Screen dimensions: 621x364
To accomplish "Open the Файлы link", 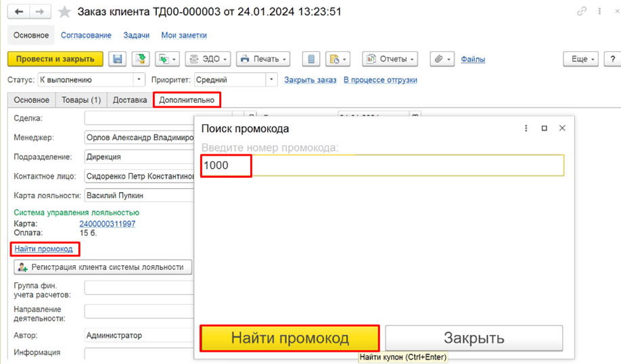I will point(473,59).
